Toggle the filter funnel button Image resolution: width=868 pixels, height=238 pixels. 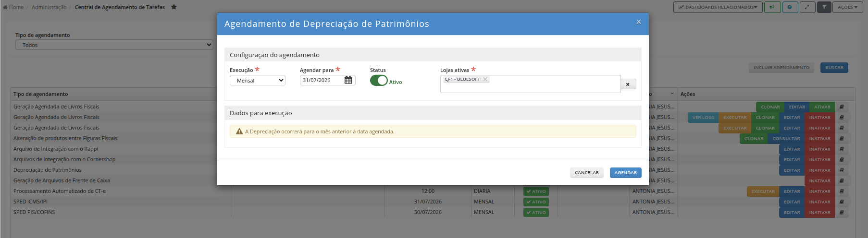point(824,7)
